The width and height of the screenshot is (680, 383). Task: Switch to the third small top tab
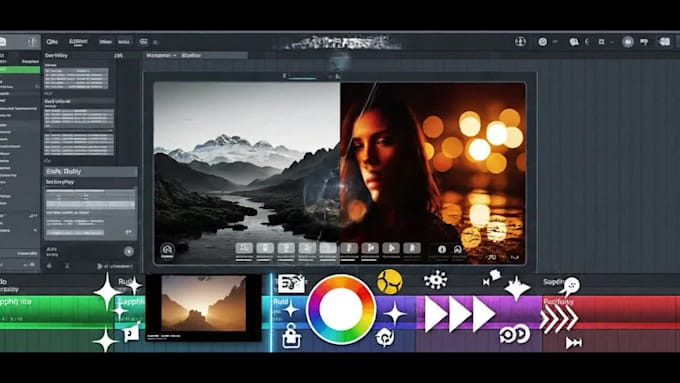click(105, 42)
